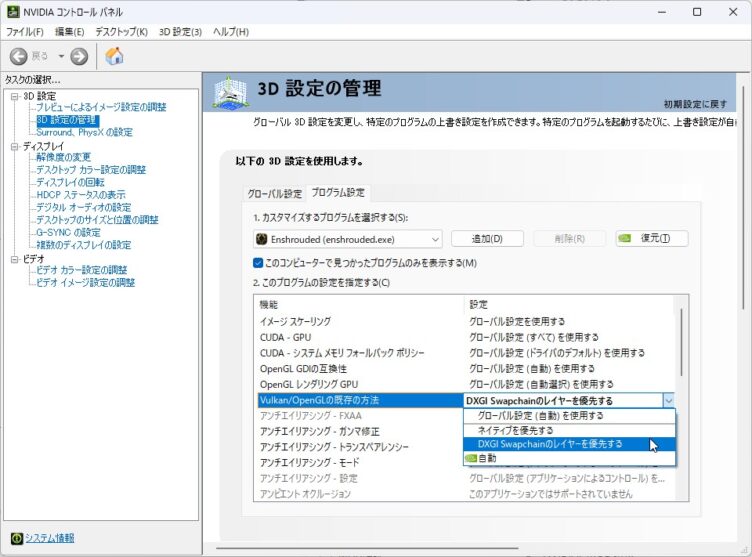Image resolution: width=752 pixels, height=557 pixels.
Task: Choose DXGI Swapchainのレイヤーを優先する in list
Action: [x=569, y=444]
